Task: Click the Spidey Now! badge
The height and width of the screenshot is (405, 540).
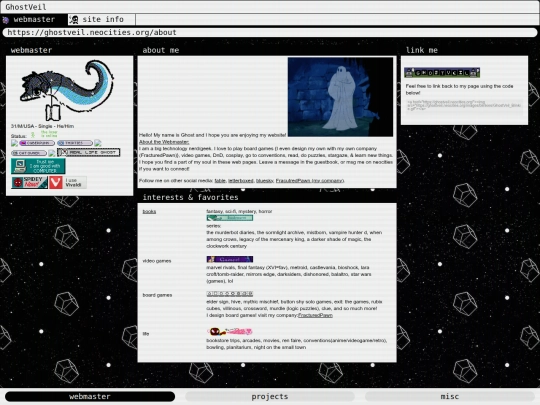Action: [29, 182]
